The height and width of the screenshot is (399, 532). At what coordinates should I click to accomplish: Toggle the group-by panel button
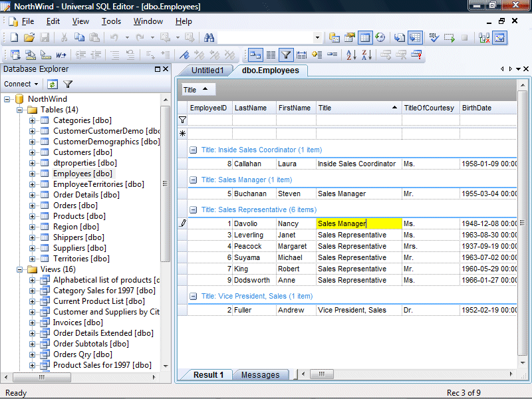pos(255,55)
